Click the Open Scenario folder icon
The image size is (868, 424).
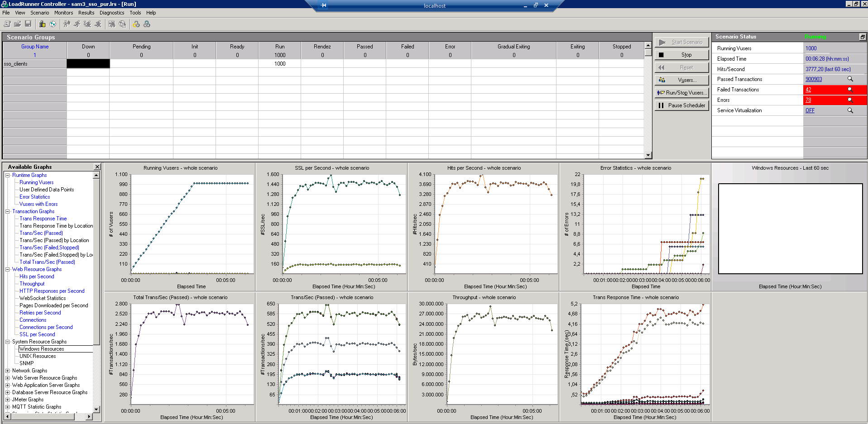click(17, 24)
